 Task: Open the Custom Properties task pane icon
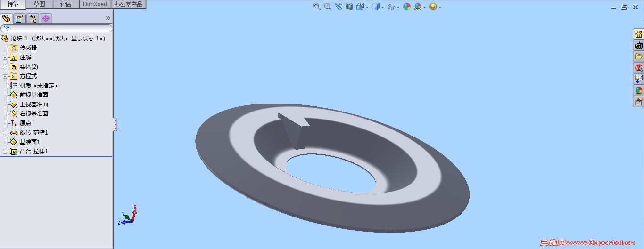[638, 101]
